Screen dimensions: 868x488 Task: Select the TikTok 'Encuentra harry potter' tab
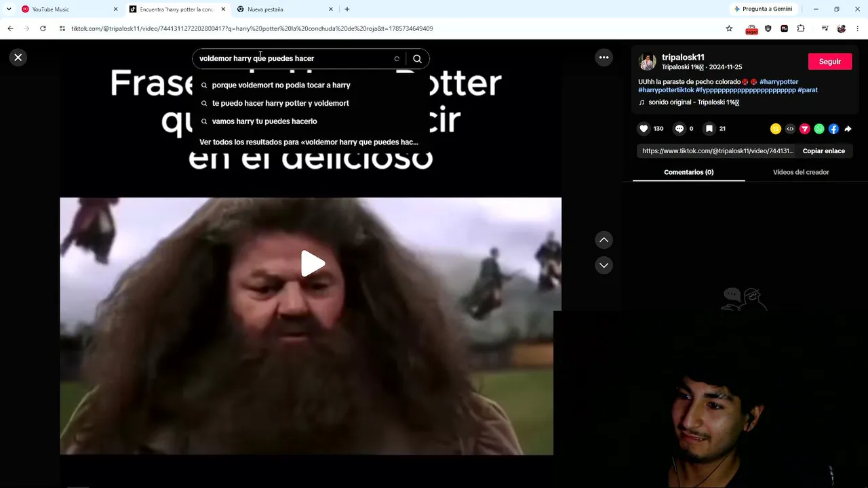[176, 9]
